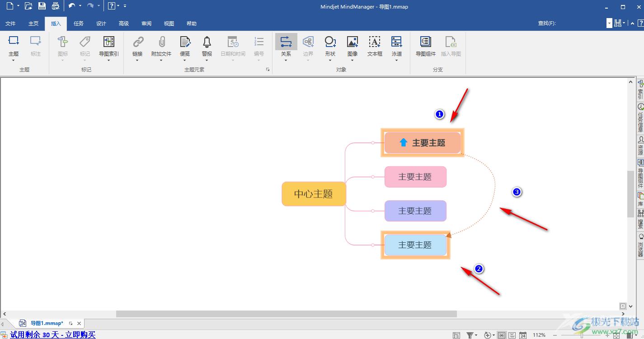Close the 导图1.mmap document tab
Screen dimensions: 644x339
click(79, 324)
